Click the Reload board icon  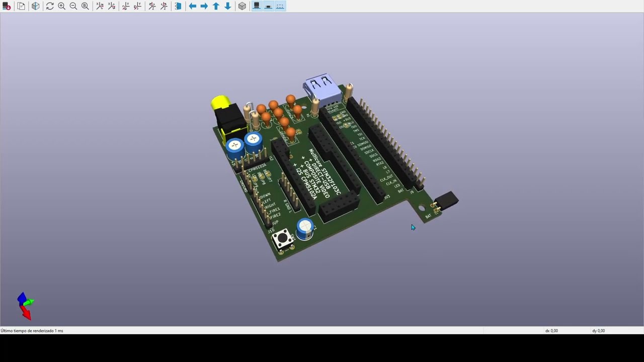click(7, 6)
